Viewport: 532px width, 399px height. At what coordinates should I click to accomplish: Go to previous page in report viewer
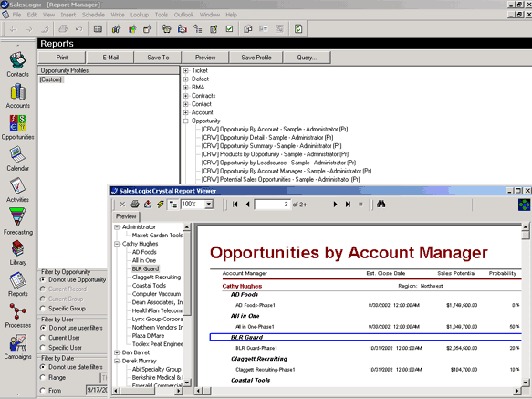(247, 205)
